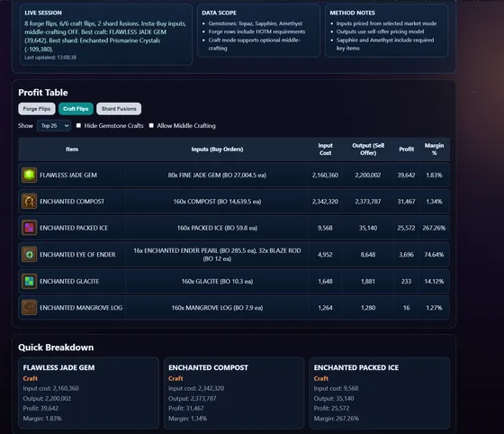Image resolution: width=504 pixels, height=434 pixels.
Task: Click the Enchanted Mangrove Log item icon
Action: coord(29,307)
